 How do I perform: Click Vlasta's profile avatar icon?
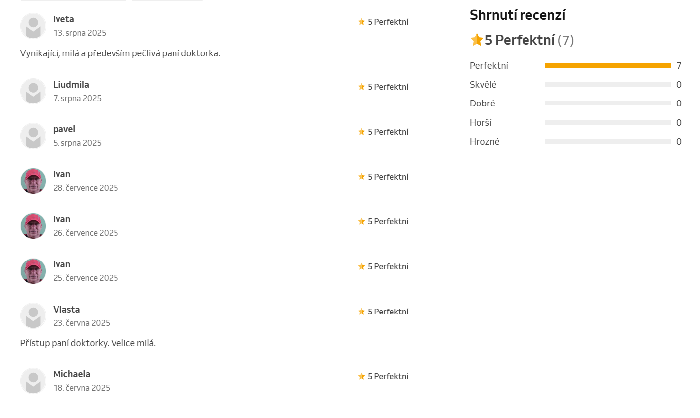tap(33, 316)
